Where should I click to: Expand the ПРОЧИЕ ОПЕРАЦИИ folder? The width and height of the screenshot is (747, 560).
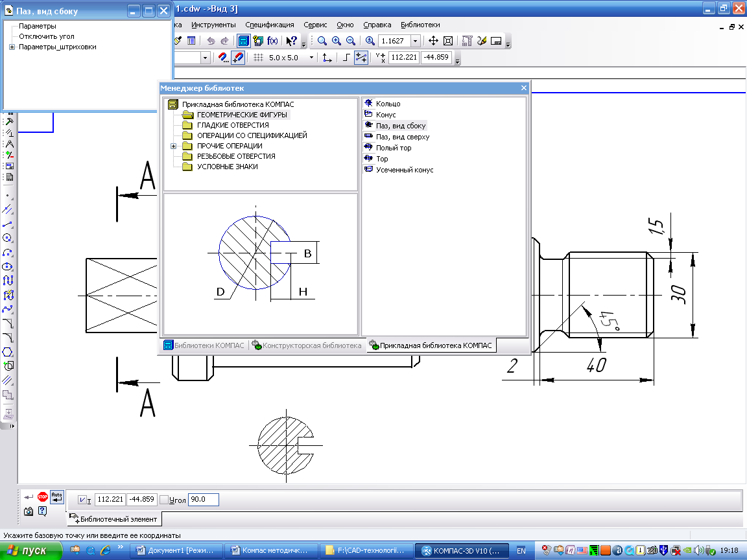[174, 146]
